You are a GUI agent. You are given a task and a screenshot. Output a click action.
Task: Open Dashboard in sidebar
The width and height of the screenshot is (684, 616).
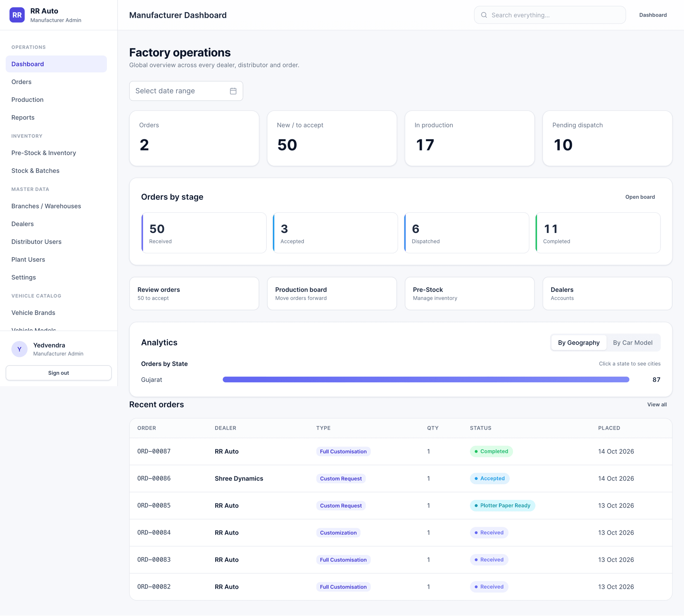pos(56,64)
